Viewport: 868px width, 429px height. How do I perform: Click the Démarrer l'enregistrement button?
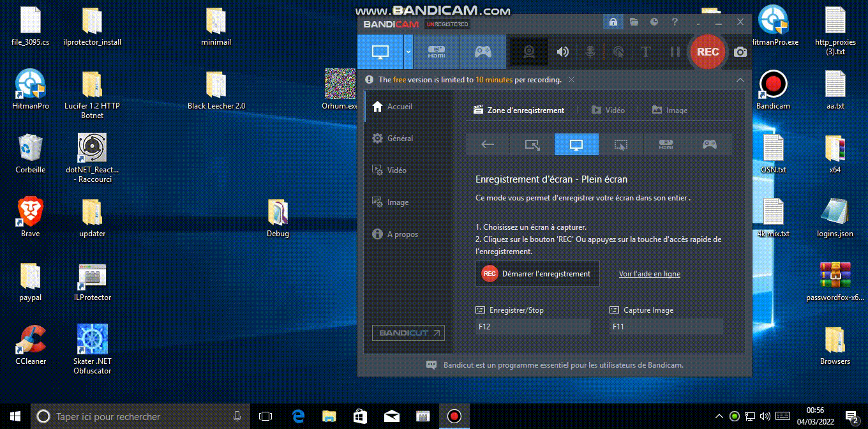click(537, 274)
